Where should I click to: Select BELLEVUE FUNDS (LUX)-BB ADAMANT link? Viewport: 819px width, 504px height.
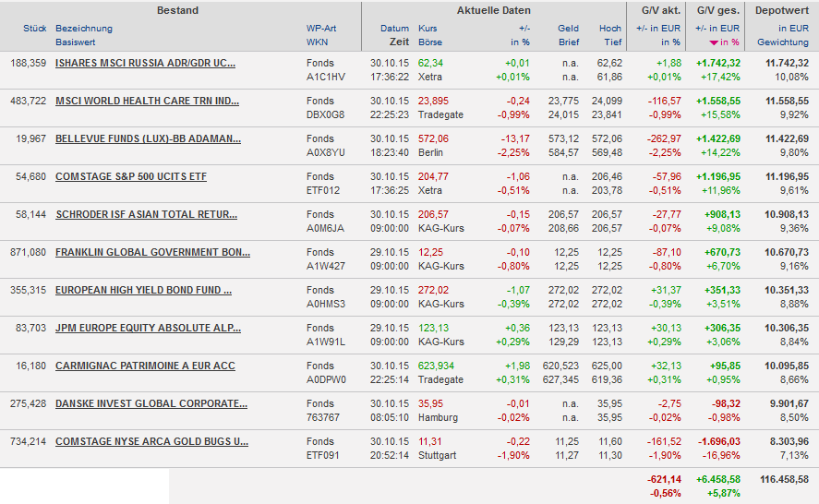click(148, 138)
